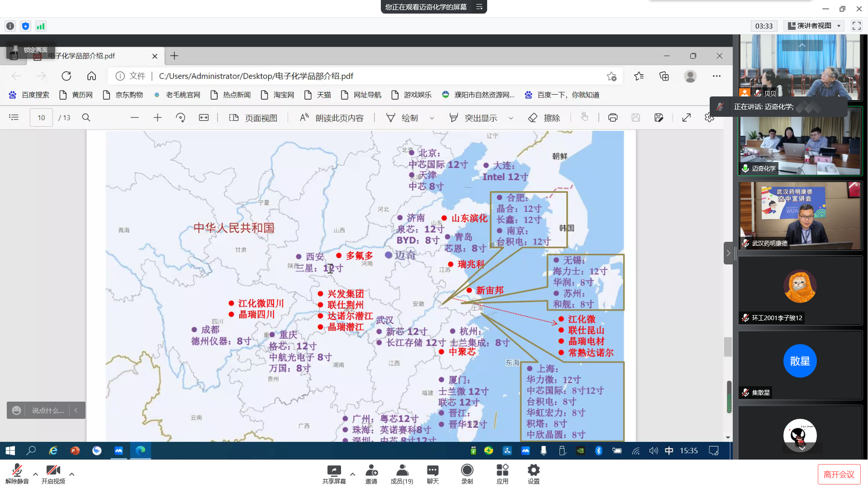Viewport: 868px width, 489px height.
Task: Open the screen sharing banner menu
Action: pyautogui.click(x=479, y=7)
